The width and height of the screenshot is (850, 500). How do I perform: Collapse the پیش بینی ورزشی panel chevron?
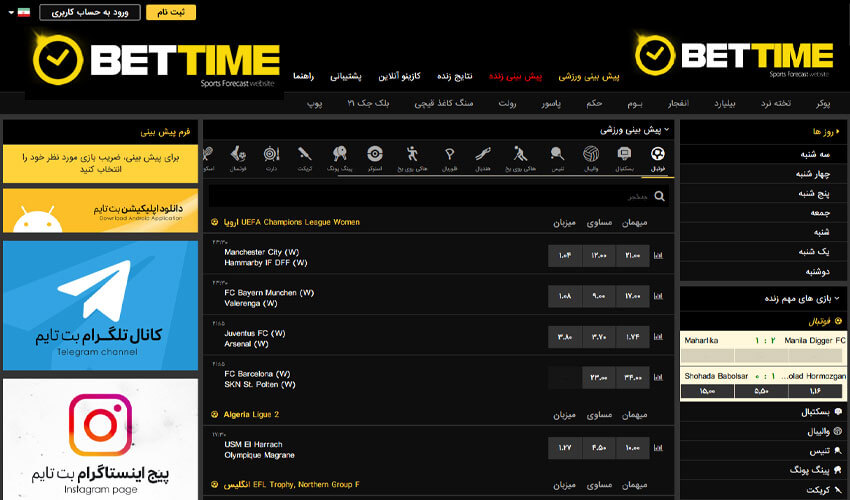(x=667, y=130)
